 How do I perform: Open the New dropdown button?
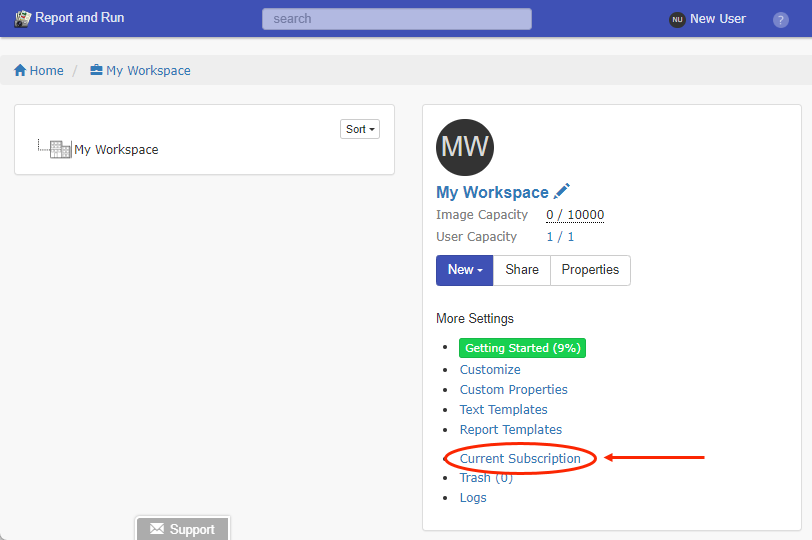pyautogui.click(x=465, y=270)
